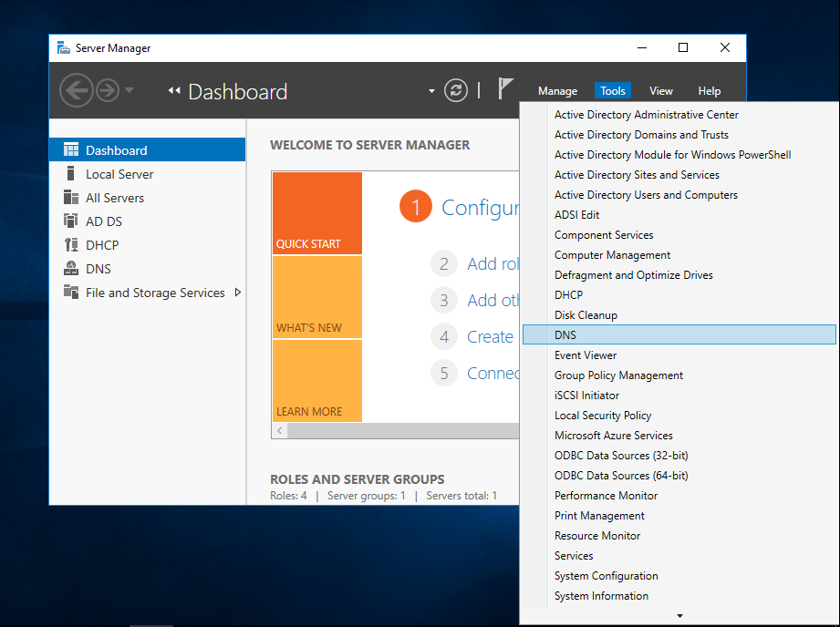Open Component Services
Image resolution: width=840 pixels, height=627 pixels.
pos(679,235)
